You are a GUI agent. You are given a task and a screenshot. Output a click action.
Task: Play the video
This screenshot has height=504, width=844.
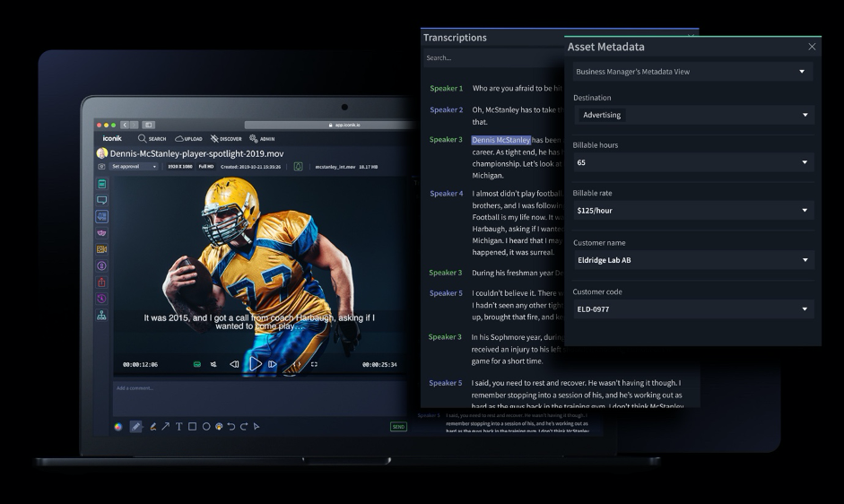pos(255,364)
